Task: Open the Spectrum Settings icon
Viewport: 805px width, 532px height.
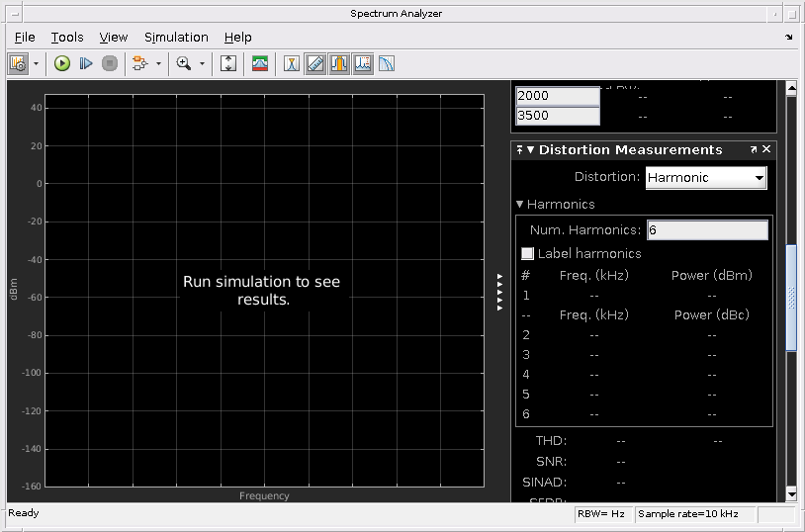Action: point(260,63)
